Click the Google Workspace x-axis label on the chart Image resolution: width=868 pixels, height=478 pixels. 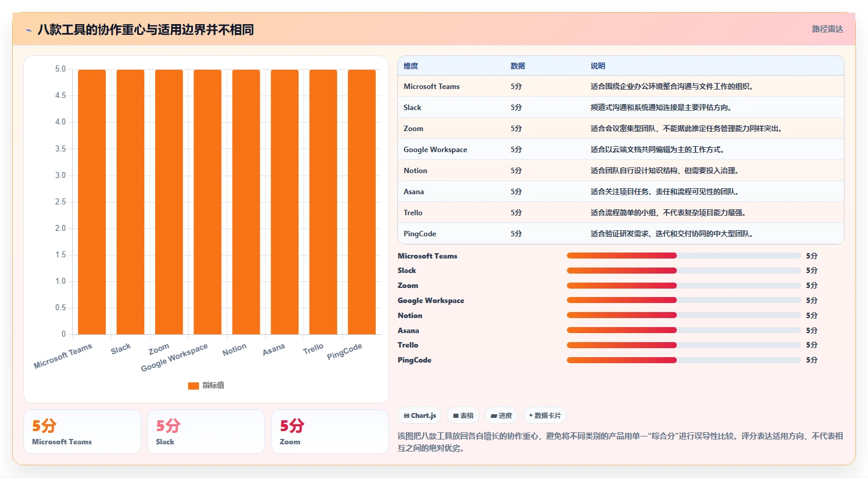tap(174, 358)
